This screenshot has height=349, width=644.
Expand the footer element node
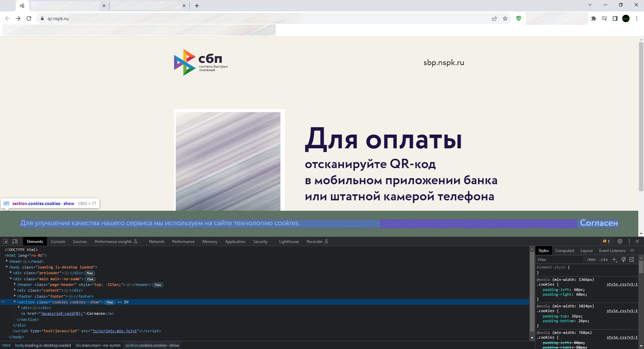(15, 296)
